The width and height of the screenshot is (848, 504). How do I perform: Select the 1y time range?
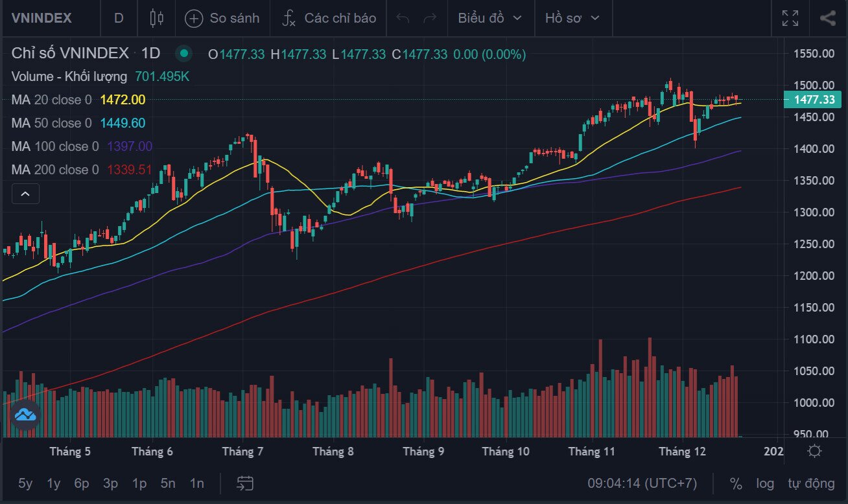coord(54,483)
